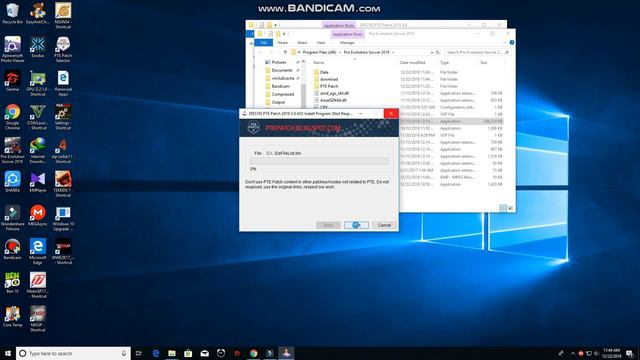Select the amd_ags_x64.dll file
This screenshot has height=360, width=640.
334,93
